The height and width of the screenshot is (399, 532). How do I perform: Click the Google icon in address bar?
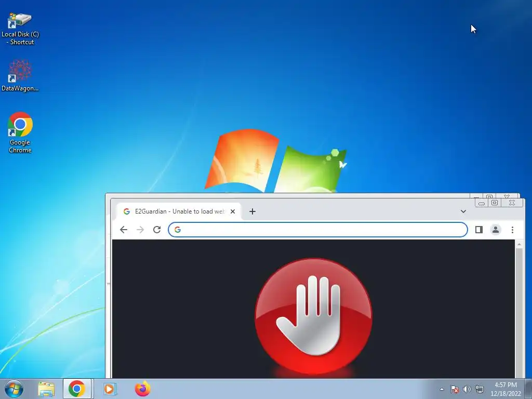(x=178, y=230)
